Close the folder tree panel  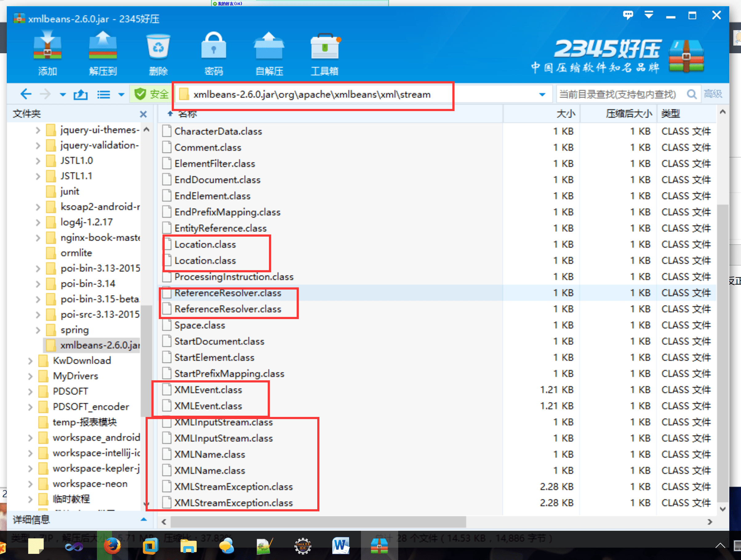click(x=143, y=114)
